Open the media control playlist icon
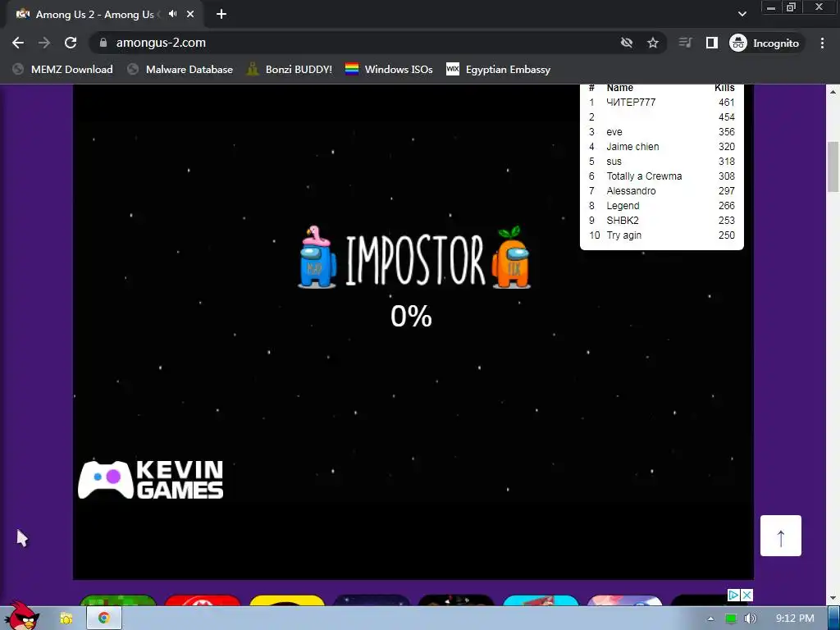 click(x=685, y=43)
